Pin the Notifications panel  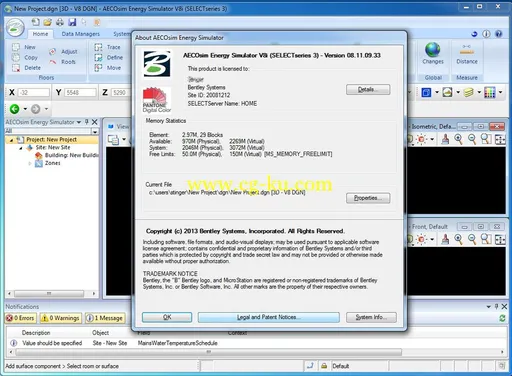(x=496, y=306)
